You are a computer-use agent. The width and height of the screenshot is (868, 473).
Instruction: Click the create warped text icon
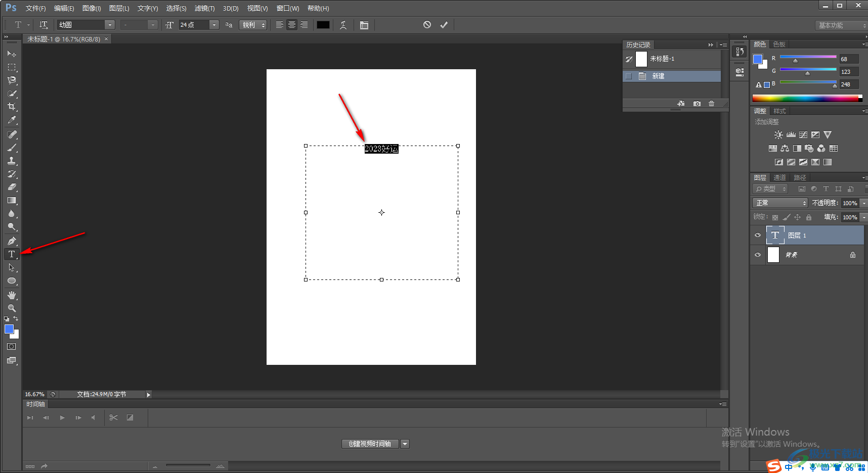[x=343, y=25]
